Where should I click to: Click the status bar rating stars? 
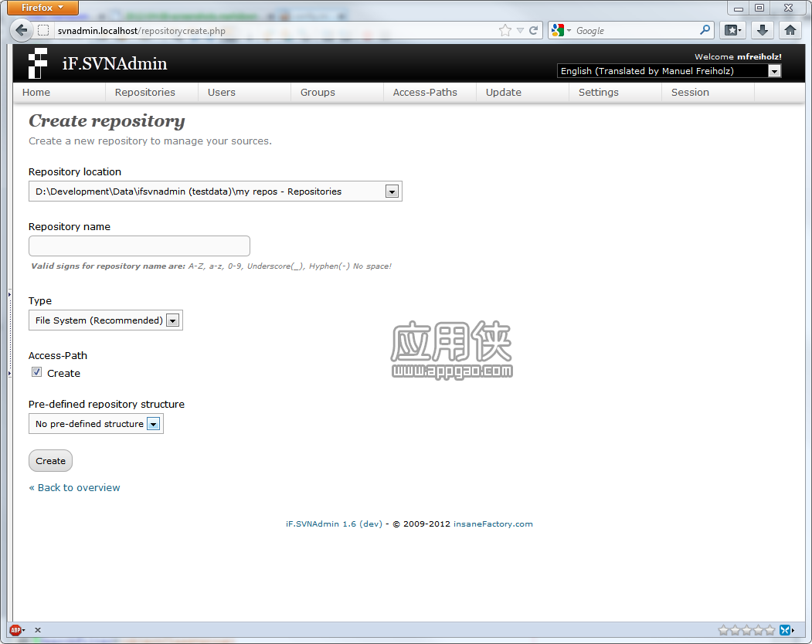coord(747,630)
